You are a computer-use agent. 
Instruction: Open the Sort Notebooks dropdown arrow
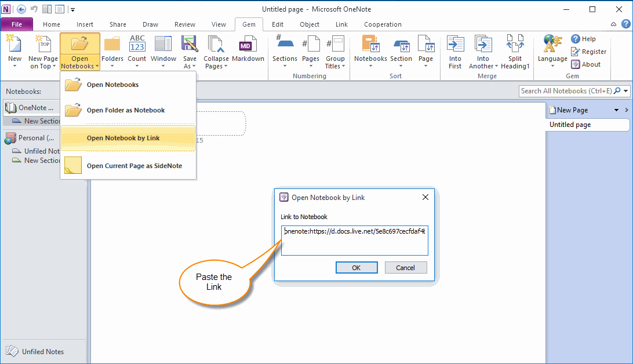(x=370, y=67)
